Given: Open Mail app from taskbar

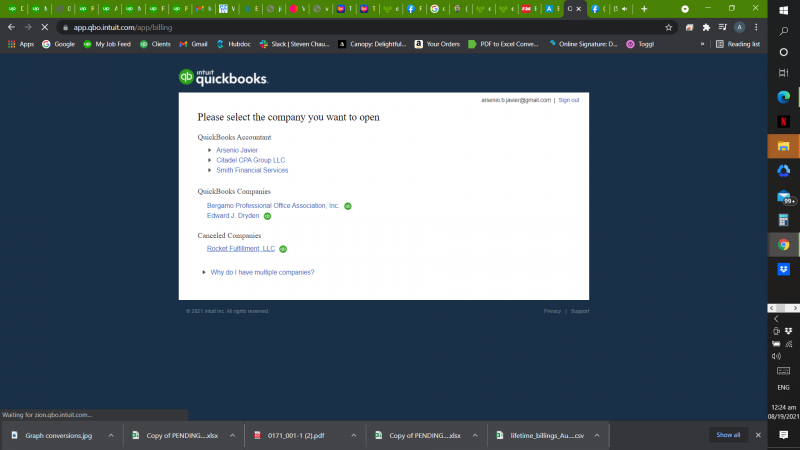Looking at the screenshot, I should point(784,196).
